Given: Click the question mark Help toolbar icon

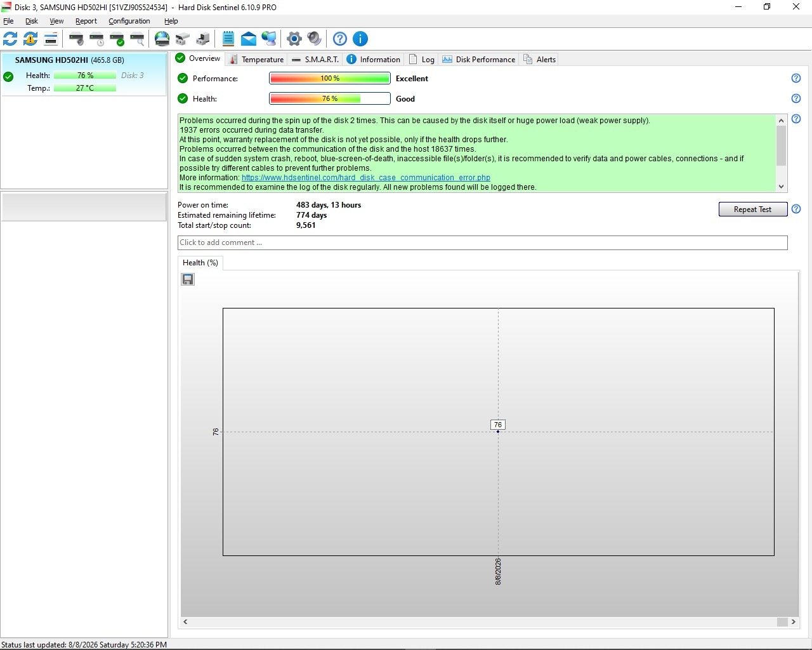Looking at the screenshot, I should tap(340, 39).
